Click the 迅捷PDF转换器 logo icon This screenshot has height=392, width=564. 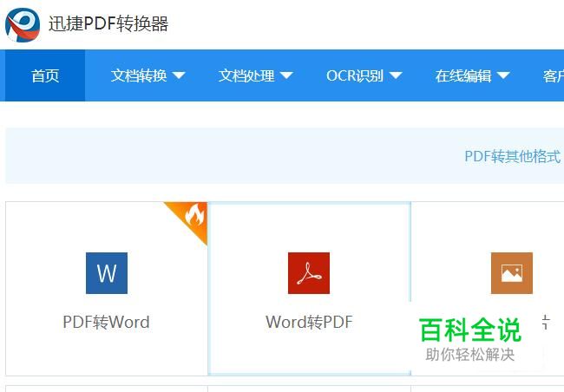23,24
